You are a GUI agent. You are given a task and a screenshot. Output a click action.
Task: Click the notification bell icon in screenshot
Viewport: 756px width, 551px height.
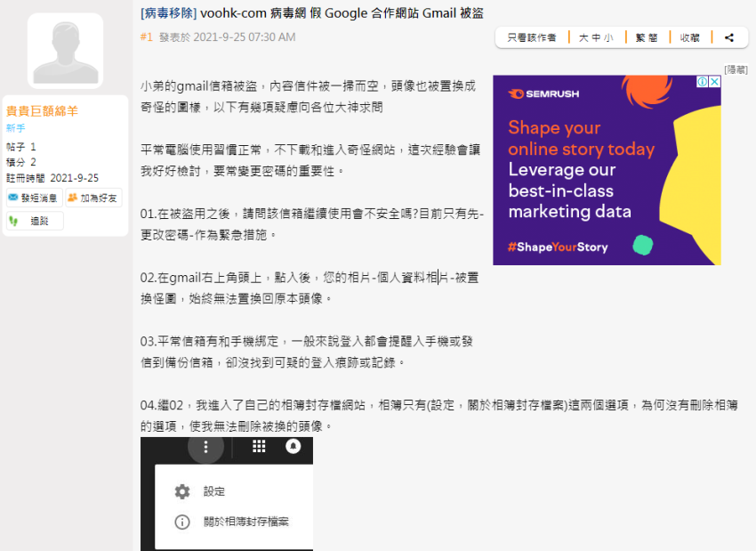[294, 446]
